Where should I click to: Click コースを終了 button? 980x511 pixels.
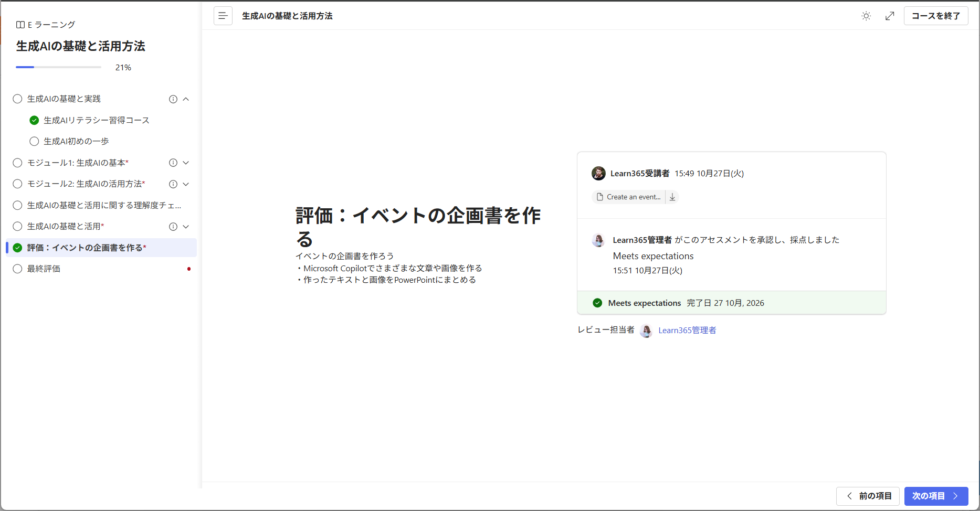click(x=936, y=16)
